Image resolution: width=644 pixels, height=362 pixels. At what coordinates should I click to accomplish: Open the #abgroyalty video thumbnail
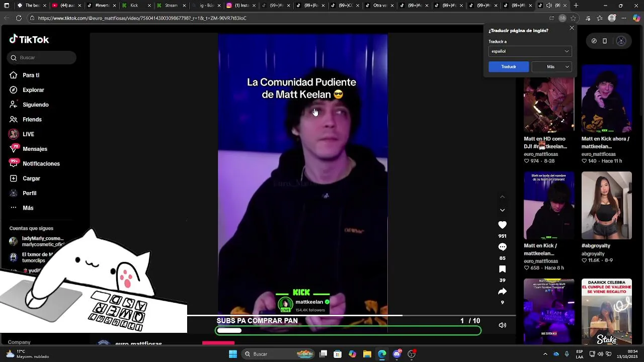pyautogui.click(x=607, y=205)
